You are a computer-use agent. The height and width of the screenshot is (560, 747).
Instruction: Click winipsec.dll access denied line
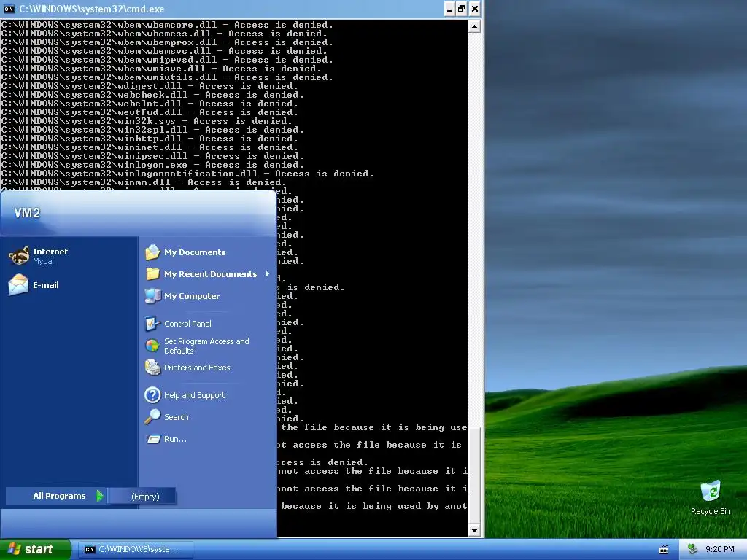pyautogui.click(x=152, y=156)
